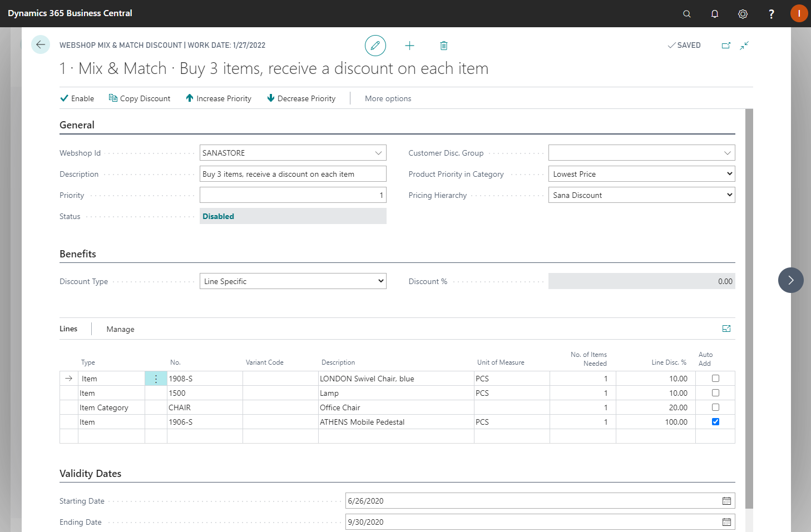This screenshot has width=811, height=532.
Task: Expand the Webshop Id dropdown
Action: click(x=378, y=153)
